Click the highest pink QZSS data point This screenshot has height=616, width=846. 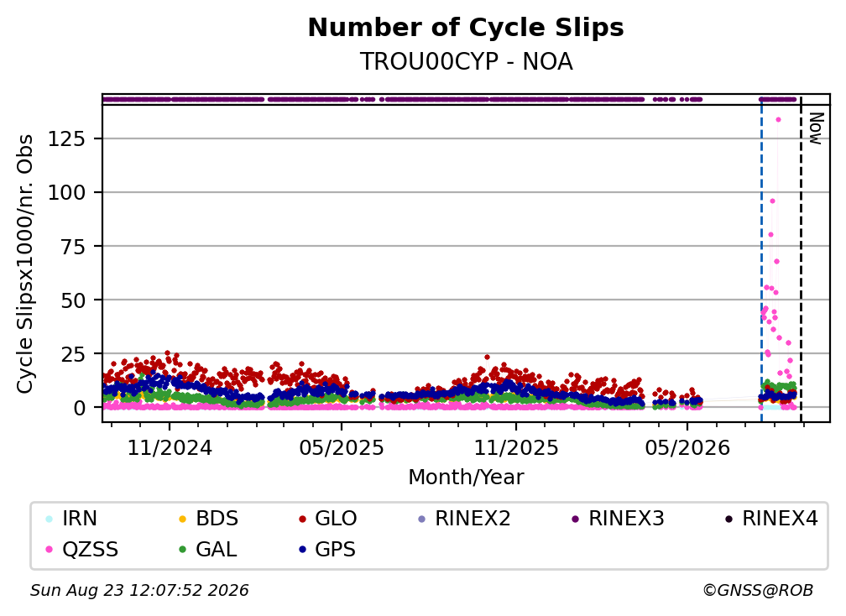pos(778,120)
